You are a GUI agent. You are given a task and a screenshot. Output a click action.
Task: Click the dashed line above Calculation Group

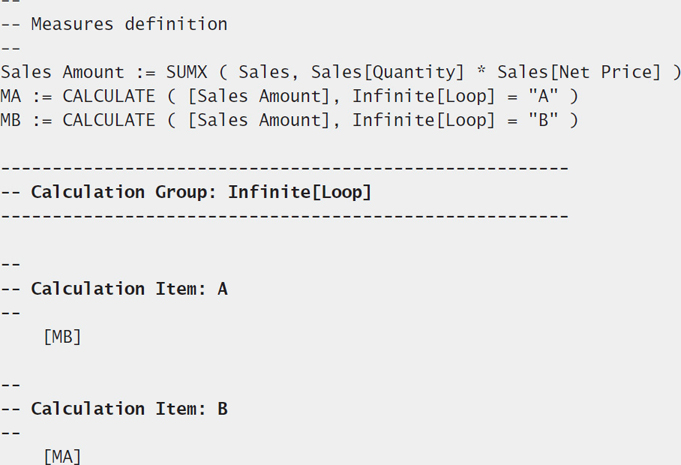click(284, 168)
